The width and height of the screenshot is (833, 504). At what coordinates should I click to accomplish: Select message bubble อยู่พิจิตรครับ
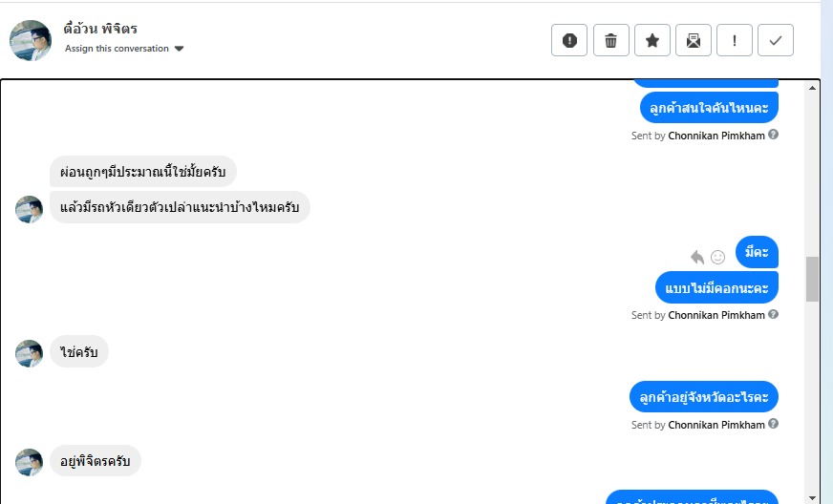(96, 460)
